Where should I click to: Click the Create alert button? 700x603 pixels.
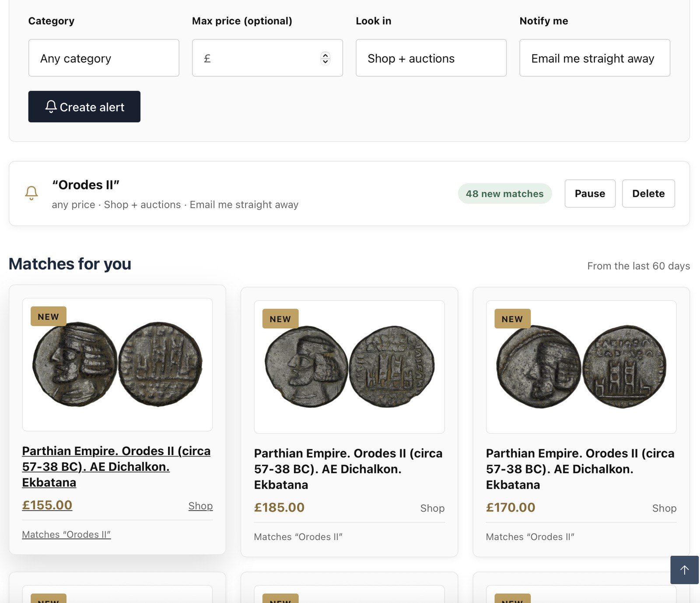[x=84, y=107]
